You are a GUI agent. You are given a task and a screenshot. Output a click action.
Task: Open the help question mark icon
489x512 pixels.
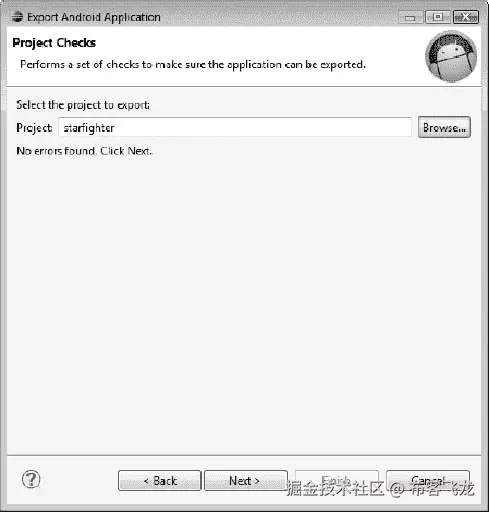[x=31, y=479]
